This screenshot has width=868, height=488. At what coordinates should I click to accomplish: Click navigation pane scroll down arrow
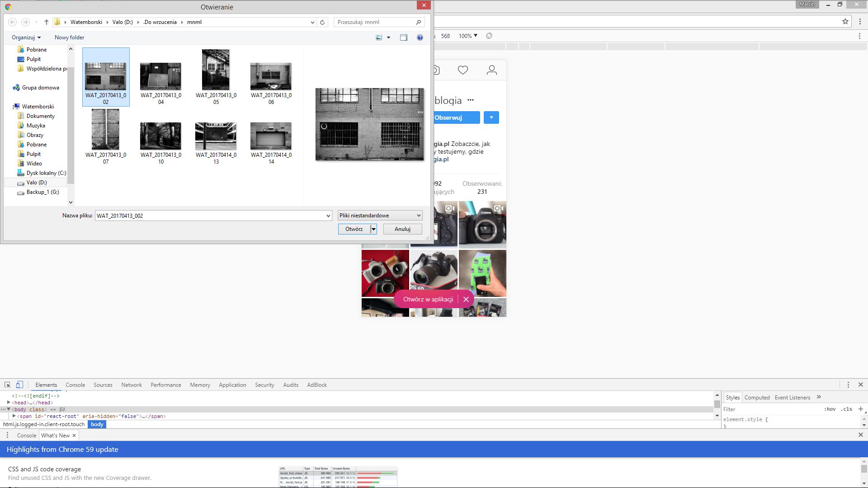pos(71,202)
